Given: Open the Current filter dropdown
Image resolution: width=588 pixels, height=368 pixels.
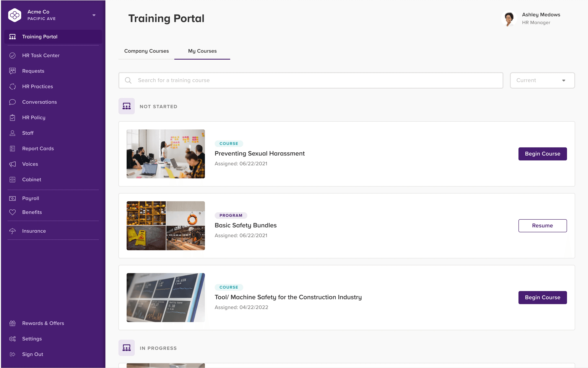Looking at the screenshot, I should [x=542, y=80].
